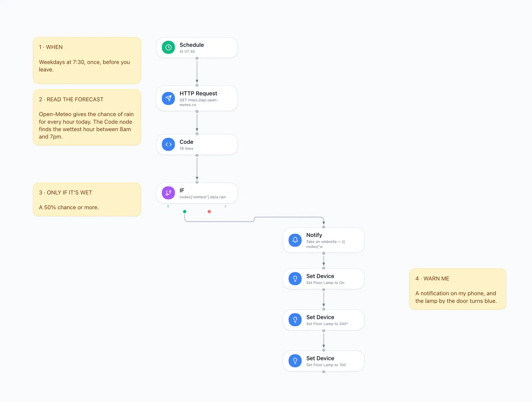Click the Schedule node's clock icon
This screenshot has width=532, height=402.
point(168,48)
